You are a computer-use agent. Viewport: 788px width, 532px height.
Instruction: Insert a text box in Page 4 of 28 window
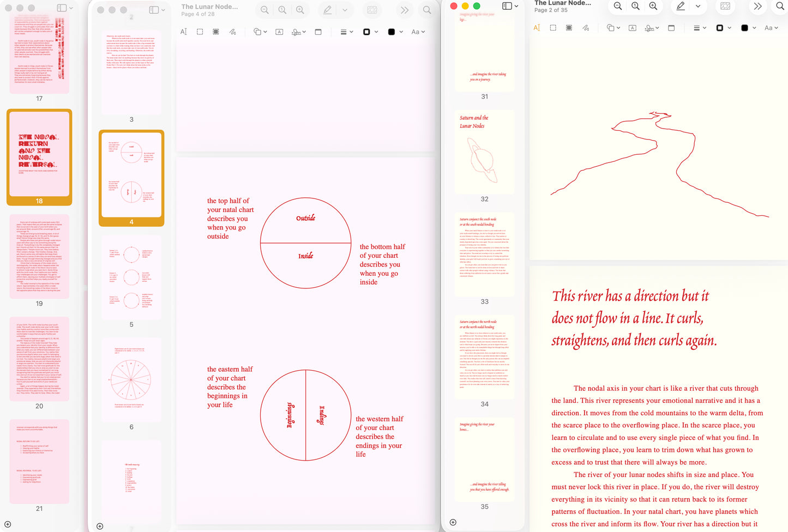point(279,32)
